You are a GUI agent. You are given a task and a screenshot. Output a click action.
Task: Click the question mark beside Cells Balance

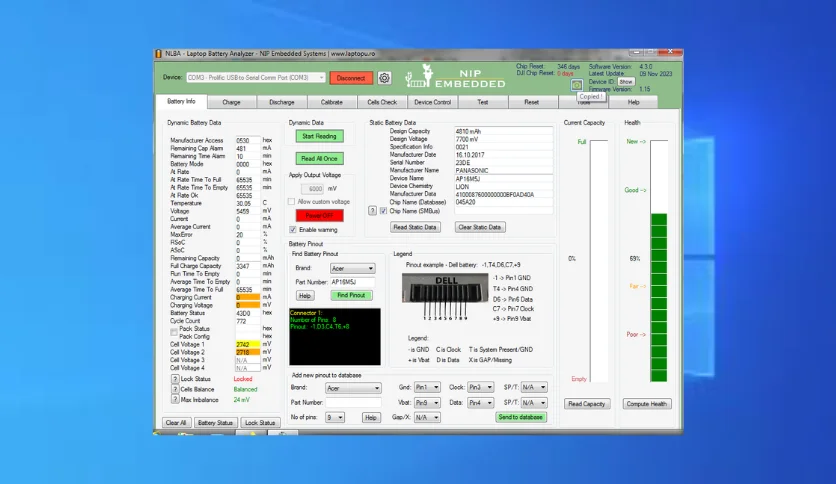point(175,389)
